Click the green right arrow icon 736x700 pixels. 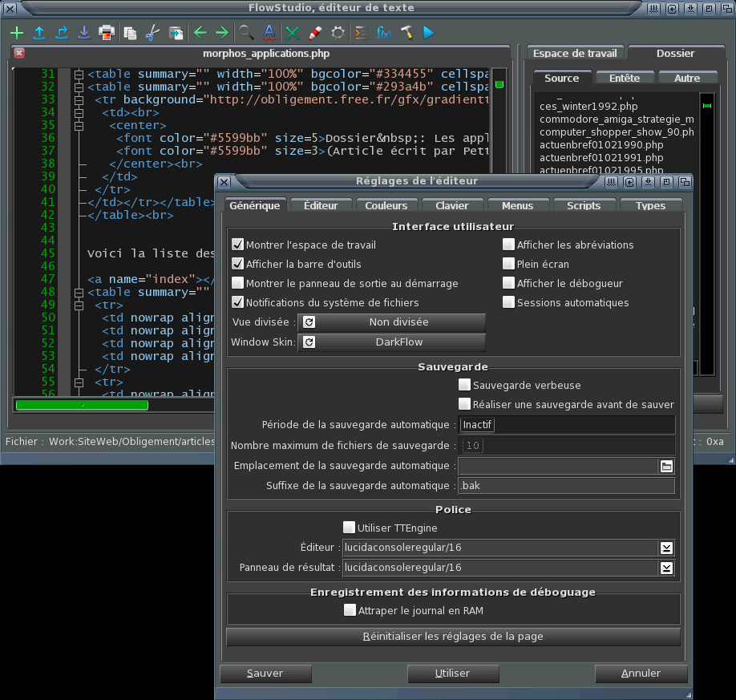click(222, 33)
